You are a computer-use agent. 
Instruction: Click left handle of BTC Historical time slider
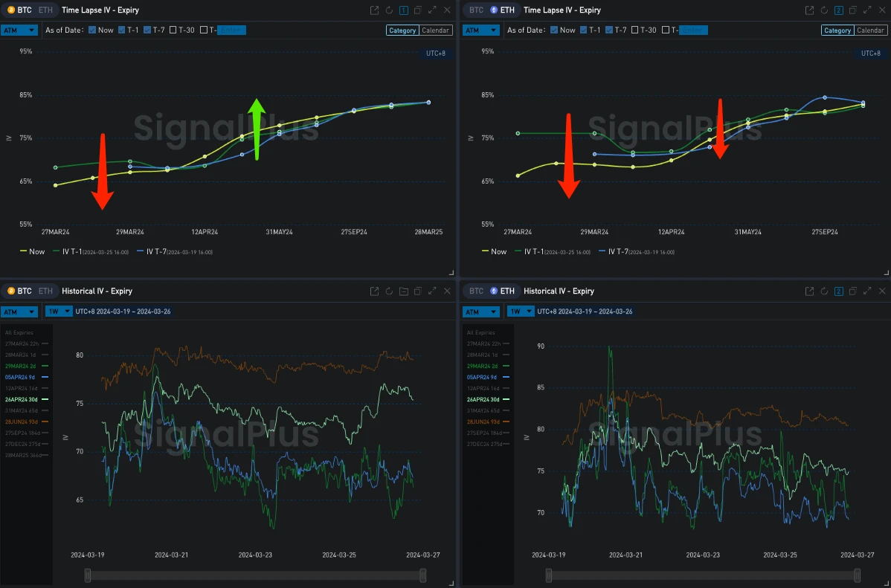tap(88, 575)
